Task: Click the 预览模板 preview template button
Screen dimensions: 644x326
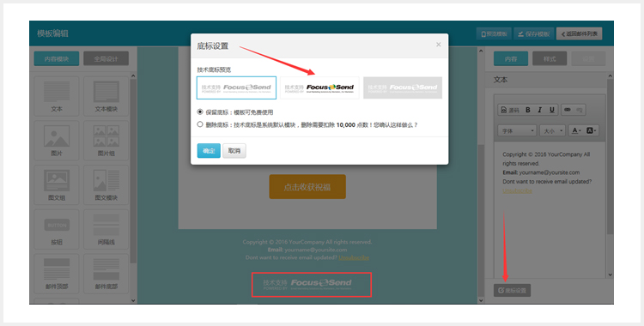Action: coord(494,33)
